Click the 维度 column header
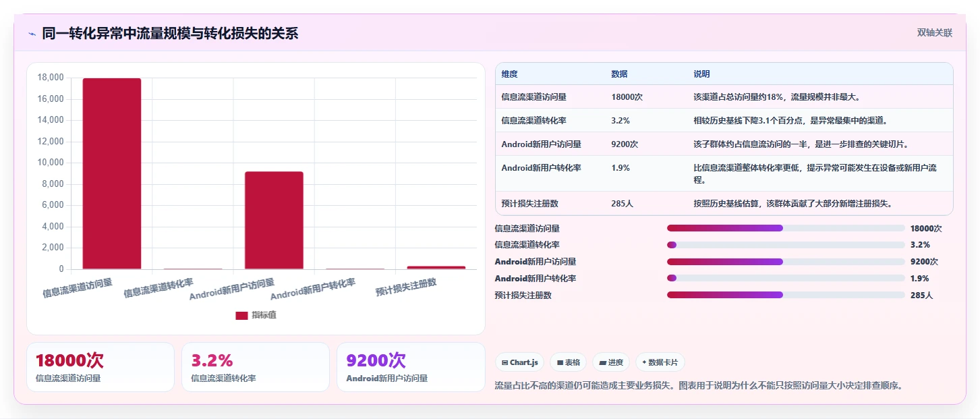The width and height of the screenshot is (980, 419). [509, 74]
